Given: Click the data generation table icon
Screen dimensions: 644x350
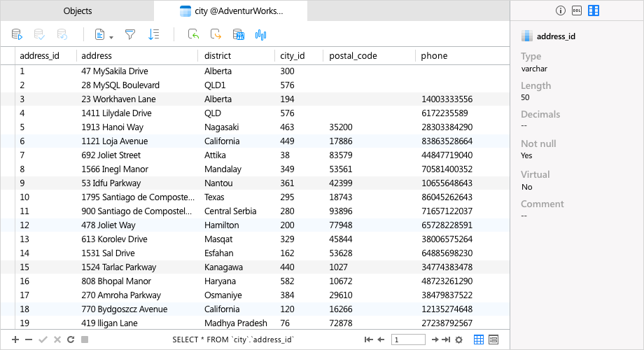Looking at the screenshot, I should (238, 34).
